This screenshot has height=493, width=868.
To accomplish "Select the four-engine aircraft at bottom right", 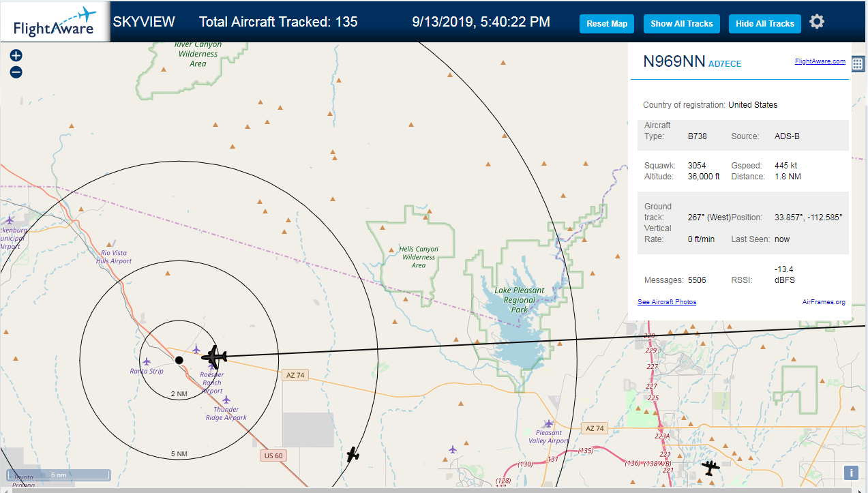I will click(710, 468).
